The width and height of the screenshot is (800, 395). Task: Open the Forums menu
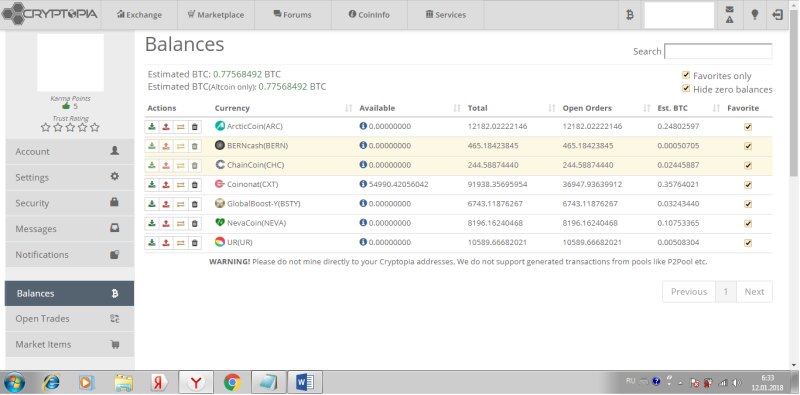292,15
